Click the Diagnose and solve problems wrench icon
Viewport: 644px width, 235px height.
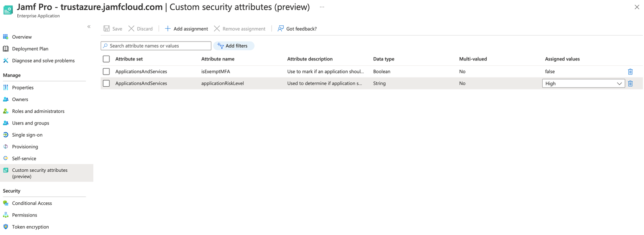click(x=6, y=60)
